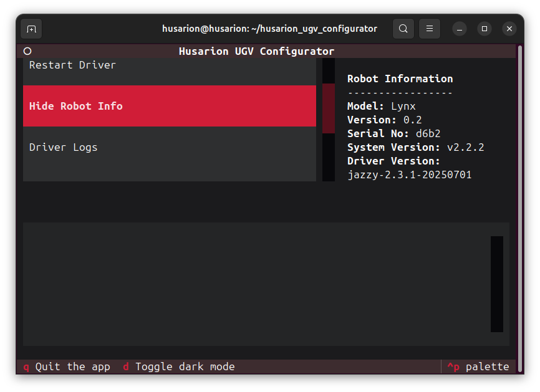This screenshot has height=392, width=540.
Task: Click the 'Husarion UGV Configurator' header title
Action: (256, 51)
